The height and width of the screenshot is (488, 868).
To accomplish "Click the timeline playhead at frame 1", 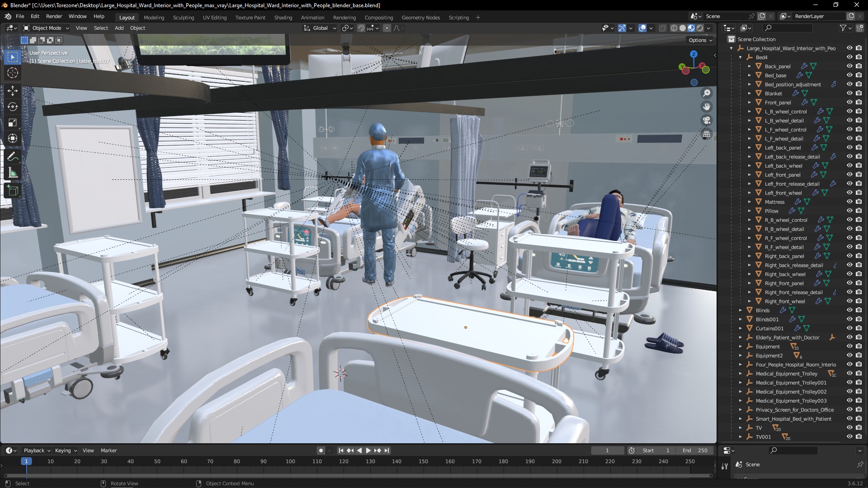I will tap(26, 461).
